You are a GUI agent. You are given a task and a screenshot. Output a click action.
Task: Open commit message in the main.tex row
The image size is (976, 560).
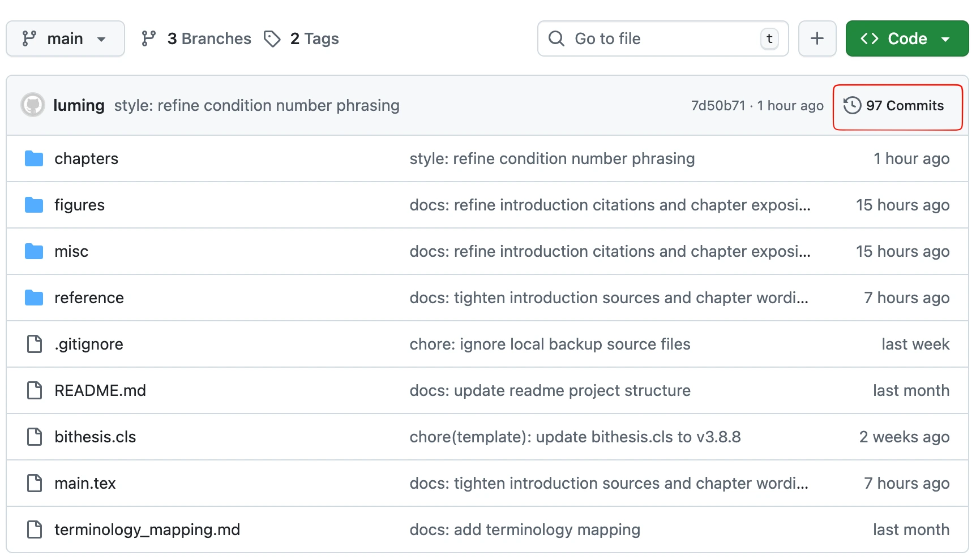(609, 483)
